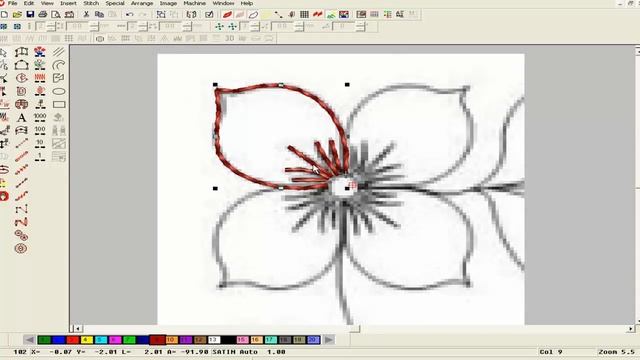Toggle the backdrop picture icon
This screenshot has height=360, width=640.
point(344,15)
